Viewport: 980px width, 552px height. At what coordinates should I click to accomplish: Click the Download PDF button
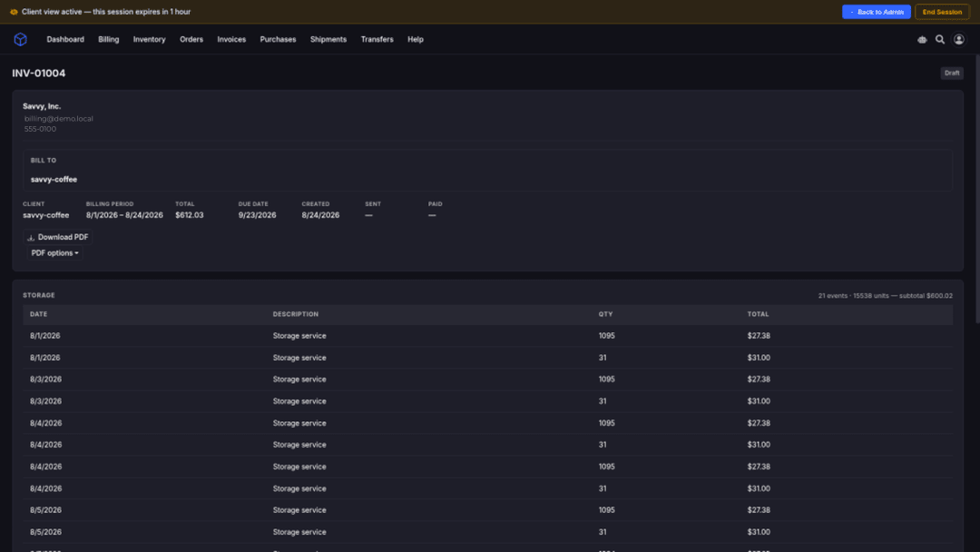pos(57,237)
